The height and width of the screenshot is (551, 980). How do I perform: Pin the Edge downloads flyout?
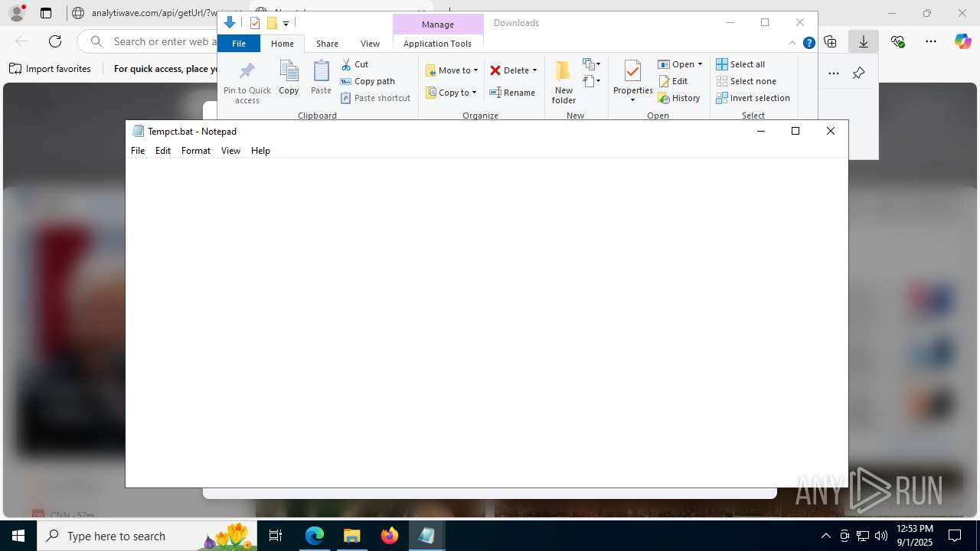858,73
